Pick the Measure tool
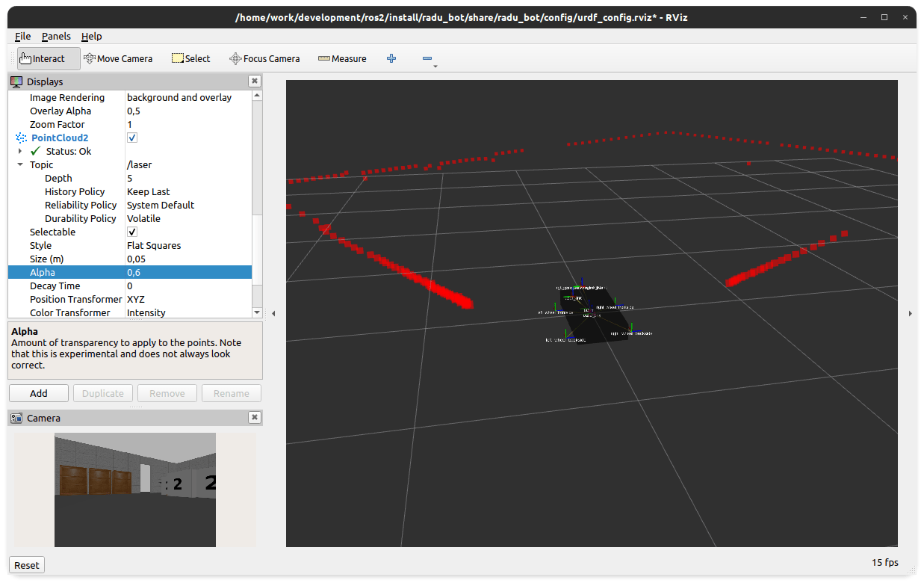This screenshot has height=583, width=924. click(x=342, y=58)
